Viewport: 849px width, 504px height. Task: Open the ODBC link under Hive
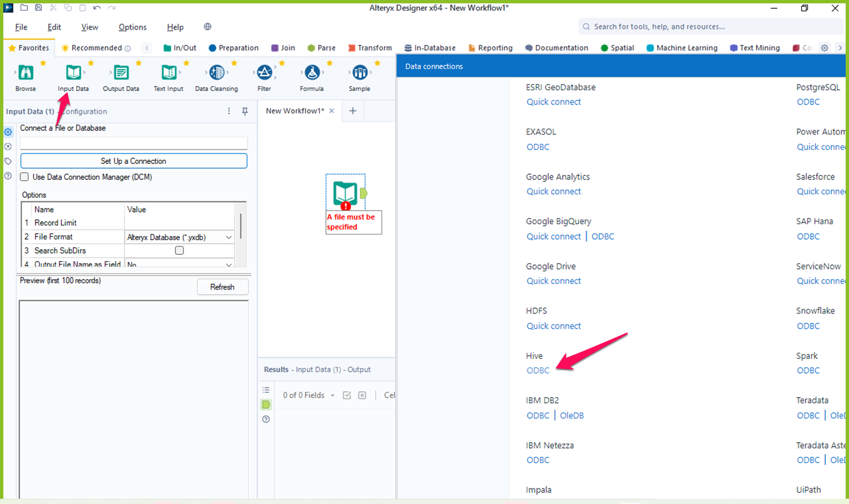[x=537, y=370]
